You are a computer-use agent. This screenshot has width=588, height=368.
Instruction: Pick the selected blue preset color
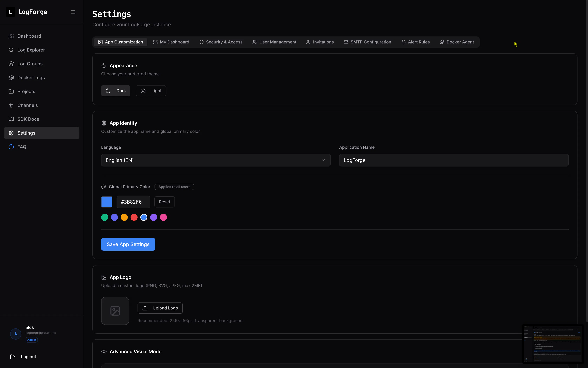pos(144,217)
